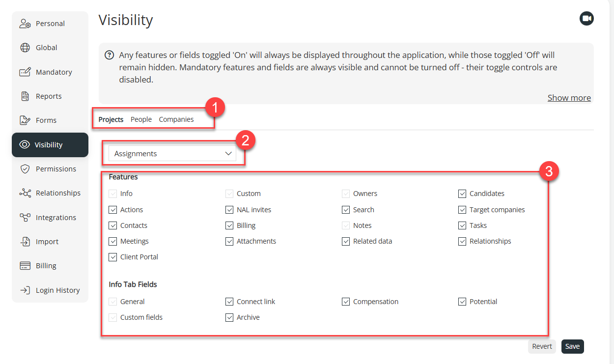Toggle the NAL invites checkbox
Image resolution: width=614 pixels, height=364 pixels.
coord(229,210)
